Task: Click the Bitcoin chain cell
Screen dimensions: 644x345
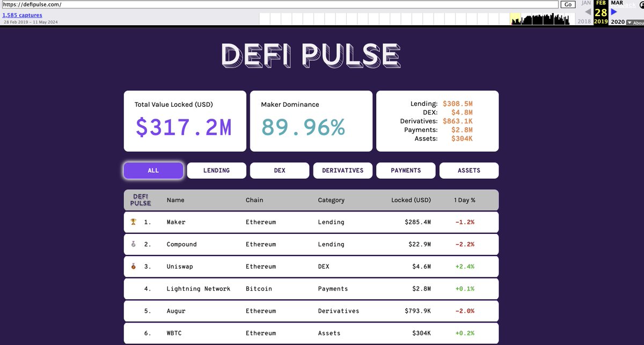Action: click(x=259, y=289)
